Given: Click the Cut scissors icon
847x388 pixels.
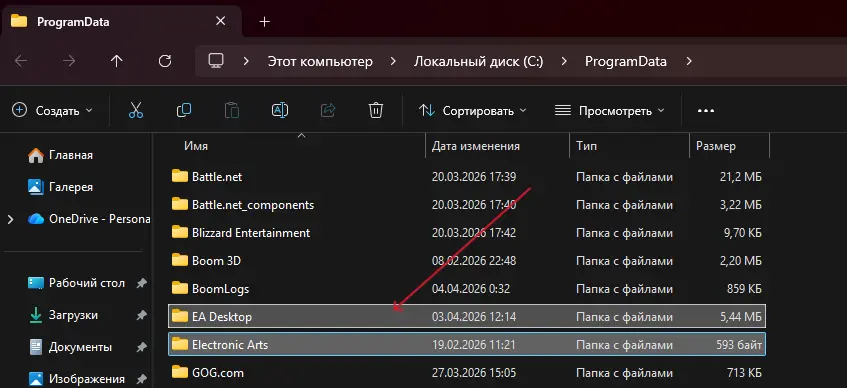Looking at the screenshot, I should (136, 111).
